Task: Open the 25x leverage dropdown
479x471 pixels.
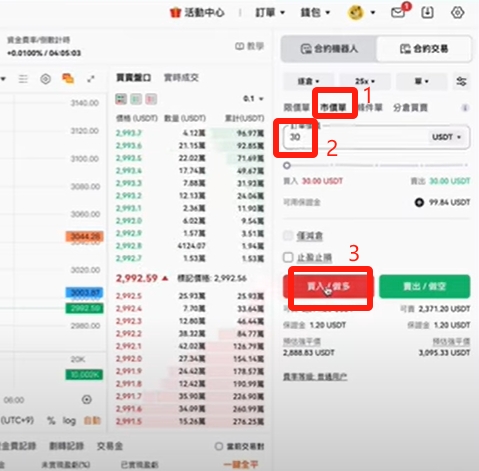Action: point(365,81)
